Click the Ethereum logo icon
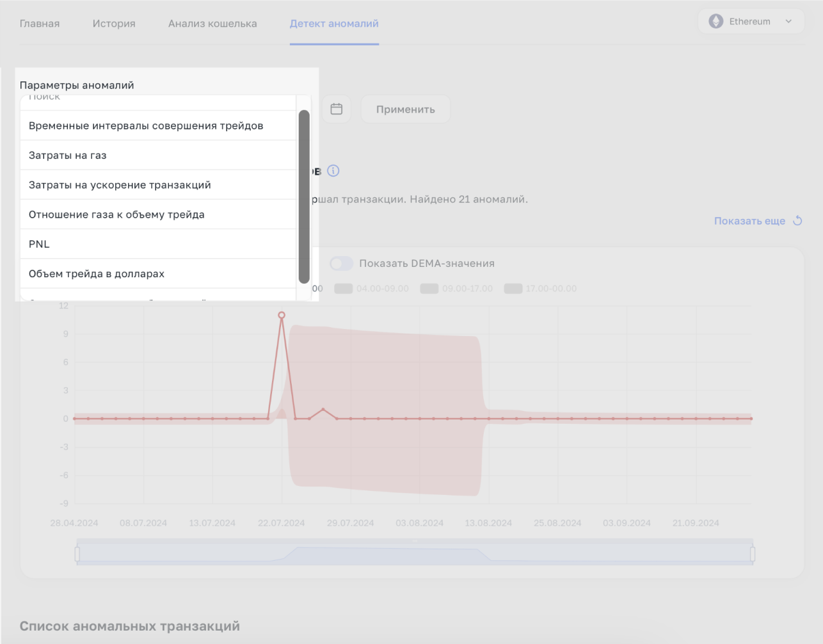823x644 pixels. (x=715, y=21)
